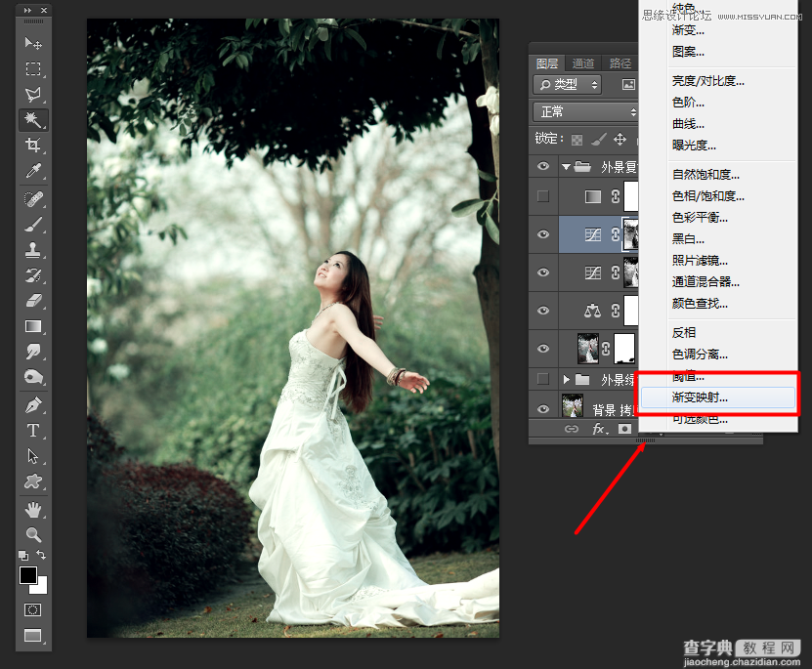This screenshot has height=669, width=812.
Task: Swap foreground and background colors
Action: pos(41,555)
